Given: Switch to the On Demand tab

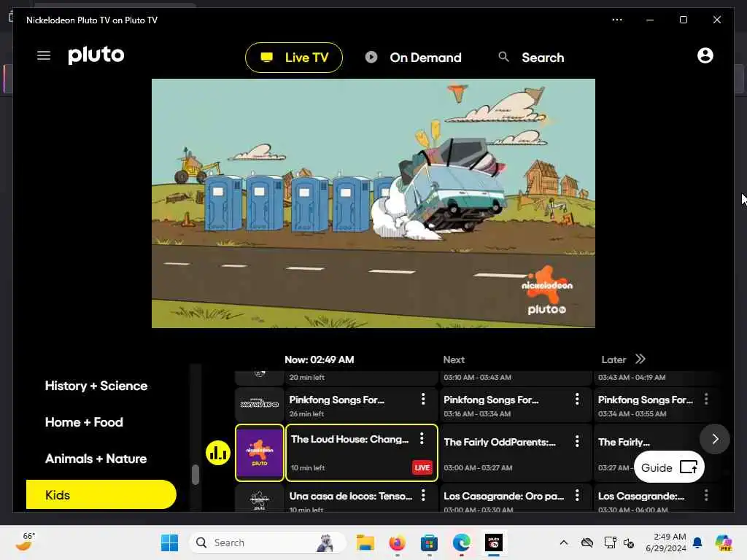Looking at the screenshot, I should (414, 58).
